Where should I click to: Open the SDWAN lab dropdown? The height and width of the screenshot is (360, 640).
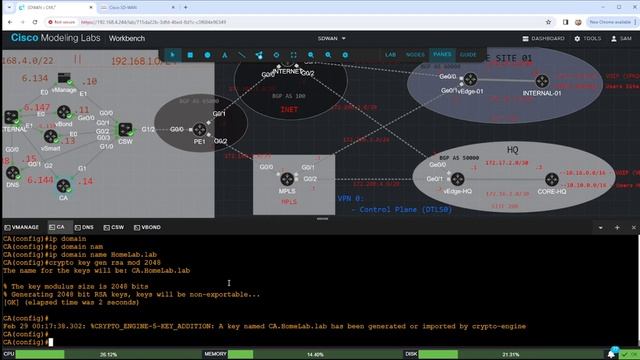point(331,38)
